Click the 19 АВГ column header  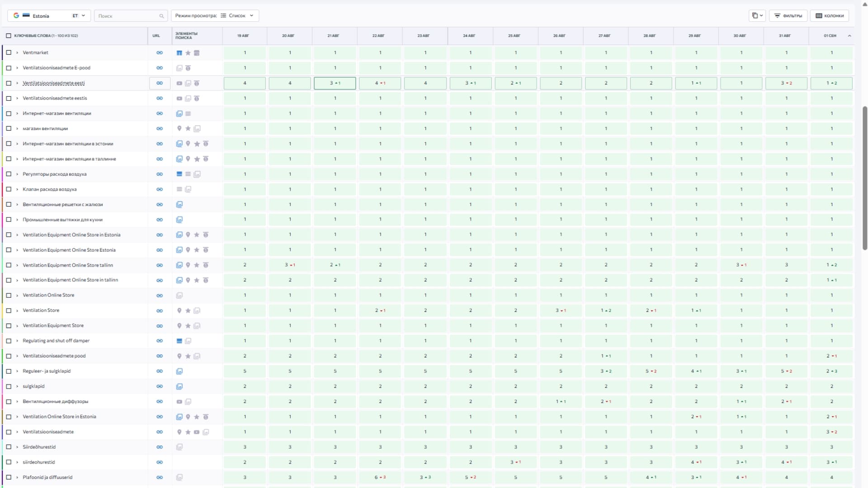[x=243, y=36]
